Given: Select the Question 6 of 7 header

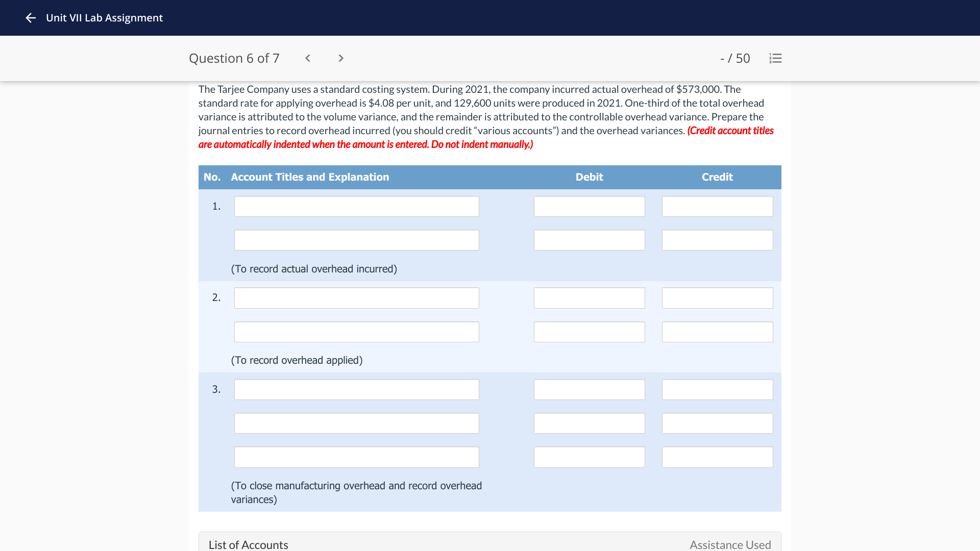Looking at the screenshot, I should pyautogui.click(x=234, y=58).
